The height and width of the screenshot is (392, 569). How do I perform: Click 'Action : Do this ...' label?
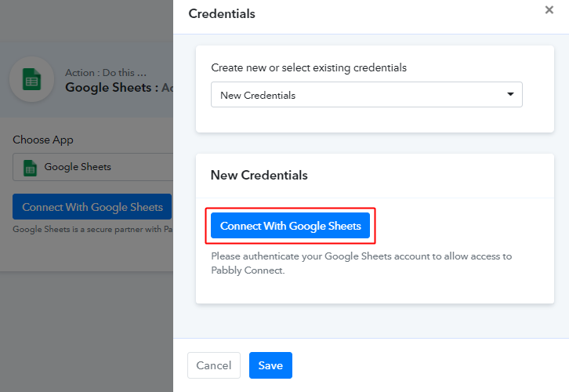(x=106, y=73)
